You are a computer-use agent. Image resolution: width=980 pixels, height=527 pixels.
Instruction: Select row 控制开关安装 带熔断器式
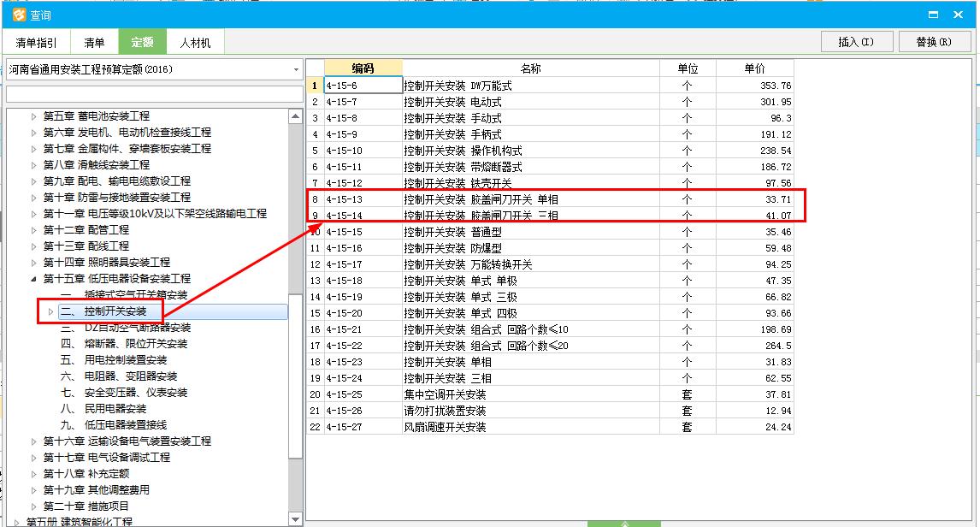pos(550,167)
